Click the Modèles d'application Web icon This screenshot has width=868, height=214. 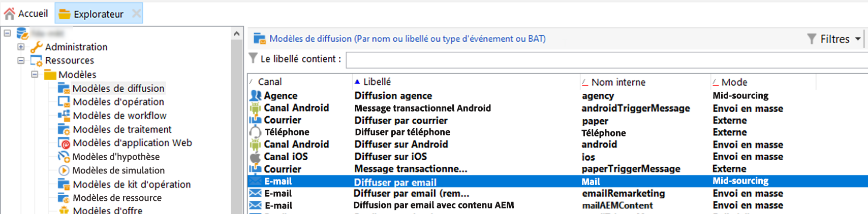point(64,143)
